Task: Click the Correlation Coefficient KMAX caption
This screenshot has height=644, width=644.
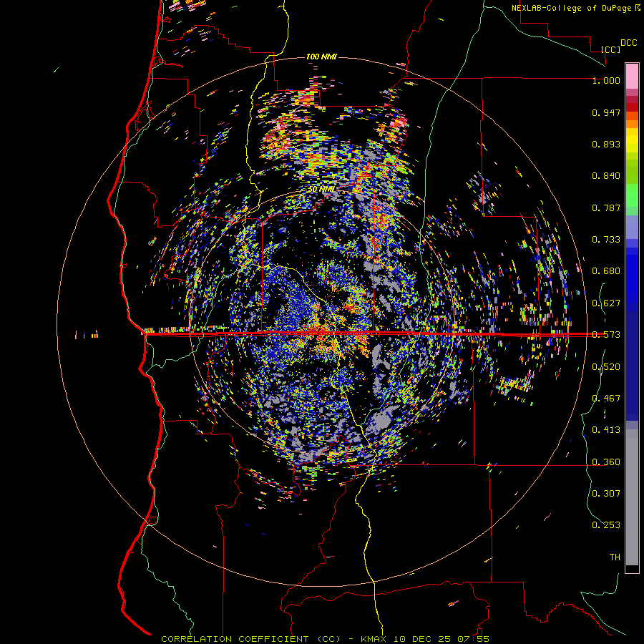Action: coord(325,639)
